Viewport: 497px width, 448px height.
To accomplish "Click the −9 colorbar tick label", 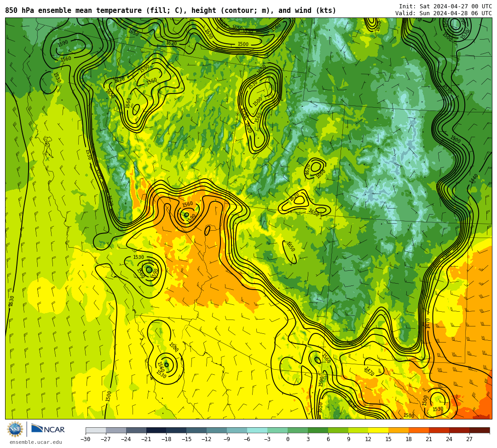I will click(x=227, y=439).
